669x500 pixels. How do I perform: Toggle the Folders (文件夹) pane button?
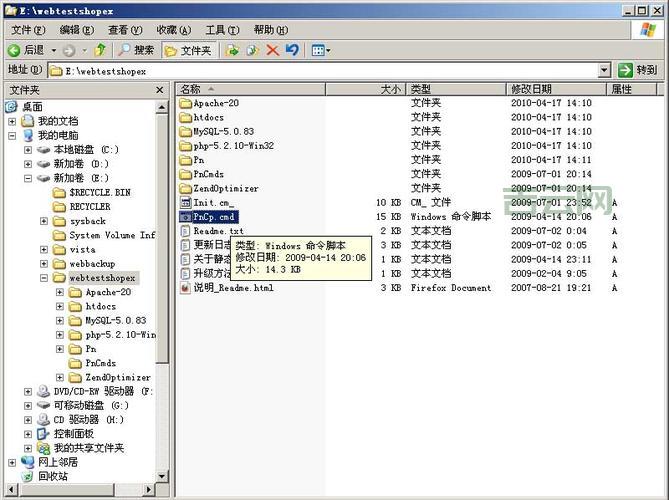pyautogui.click(x=188, y=50)
